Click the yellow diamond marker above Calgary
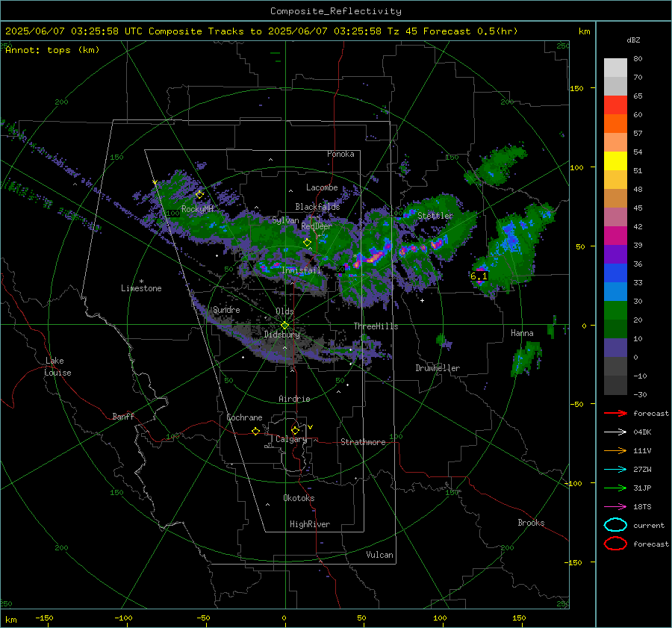The image size is (672, 628). [x=295, y=430]
